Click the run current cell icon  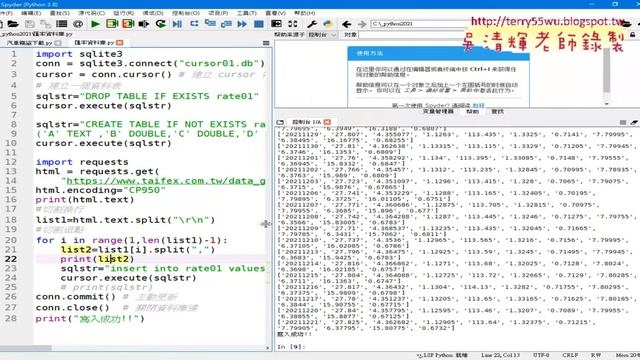coord(112,24)
